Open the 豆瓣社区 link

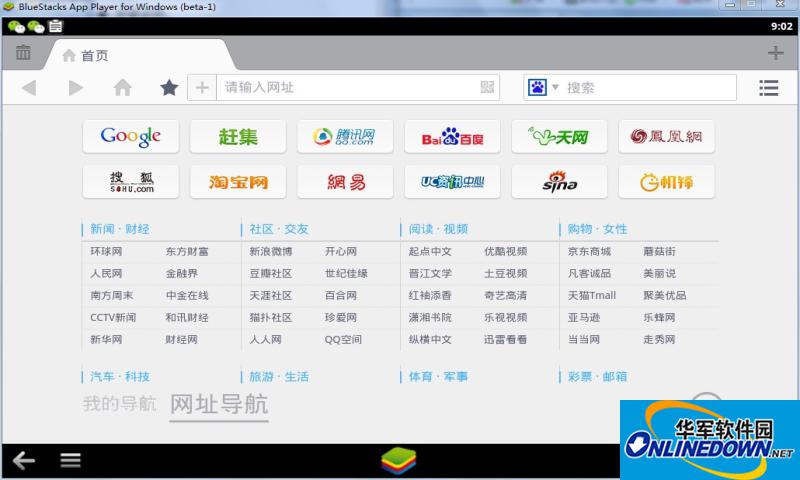coord(271,273)
